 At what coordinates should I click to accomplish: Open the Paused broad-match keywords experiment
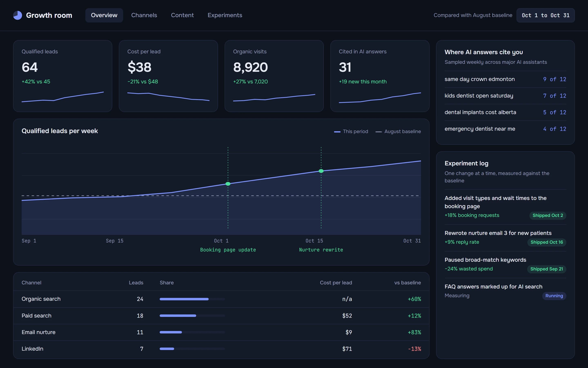(505, 265)
